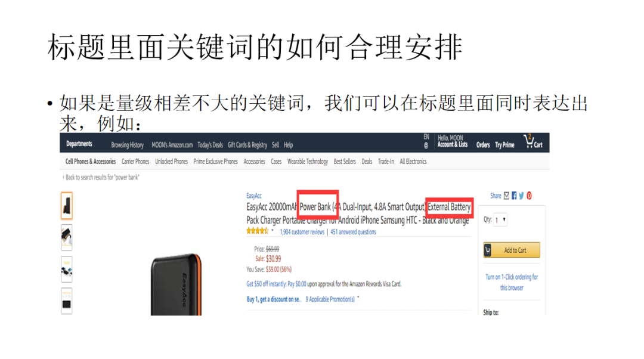Share via Facebook icon
Screen dimensions: 644x359
(x=514, y=196)
